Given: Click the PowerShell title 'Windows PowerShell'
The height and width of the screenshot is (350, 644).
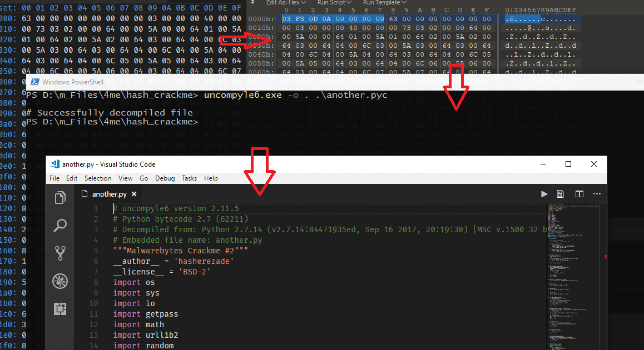Looking at the screenshot, I should tap(73, 82).
